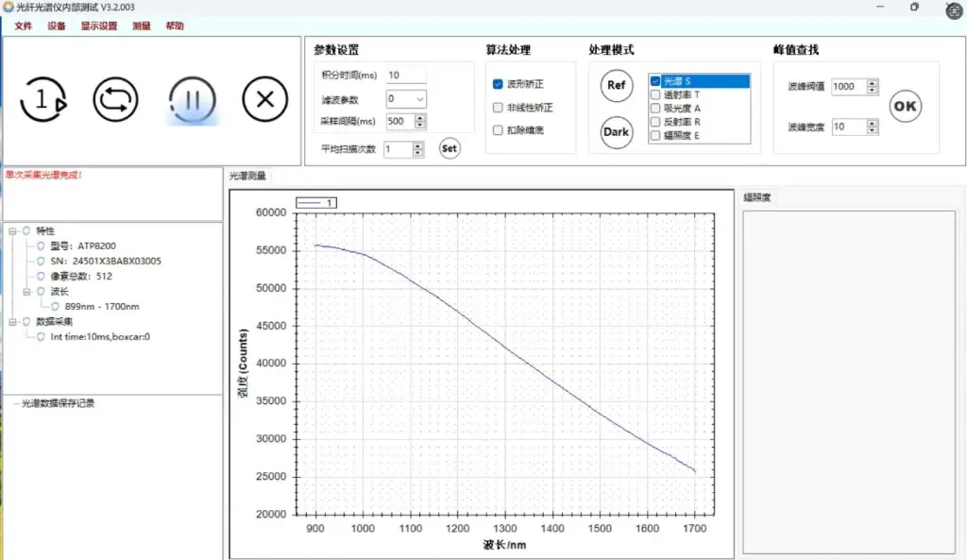Decrease 波峰宽度 with the down arrow
967x560 pixels.
(872, 130)
